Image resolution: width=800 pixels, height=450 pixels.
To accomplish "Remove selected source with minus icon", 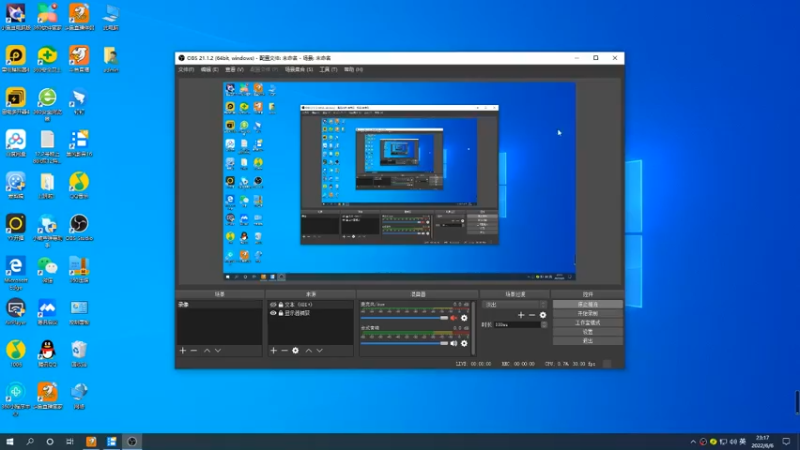I will 285,351.
